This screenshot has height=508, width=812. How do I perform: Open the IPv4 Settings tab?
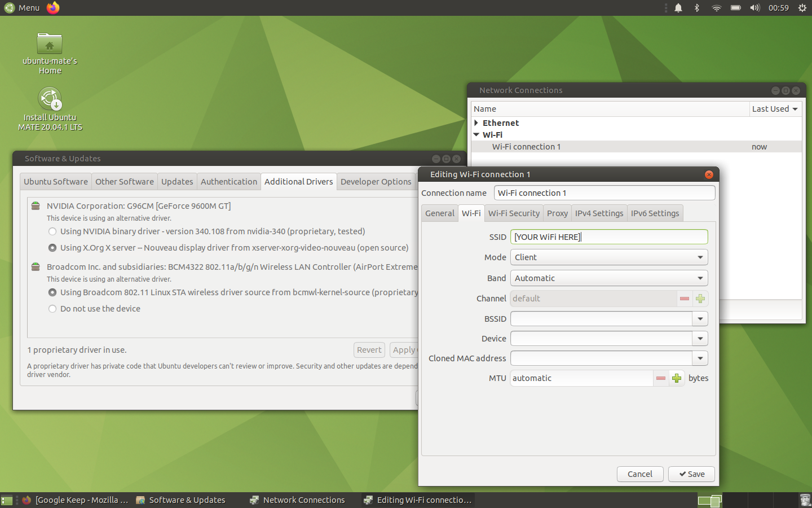click(x=599, y=213)
